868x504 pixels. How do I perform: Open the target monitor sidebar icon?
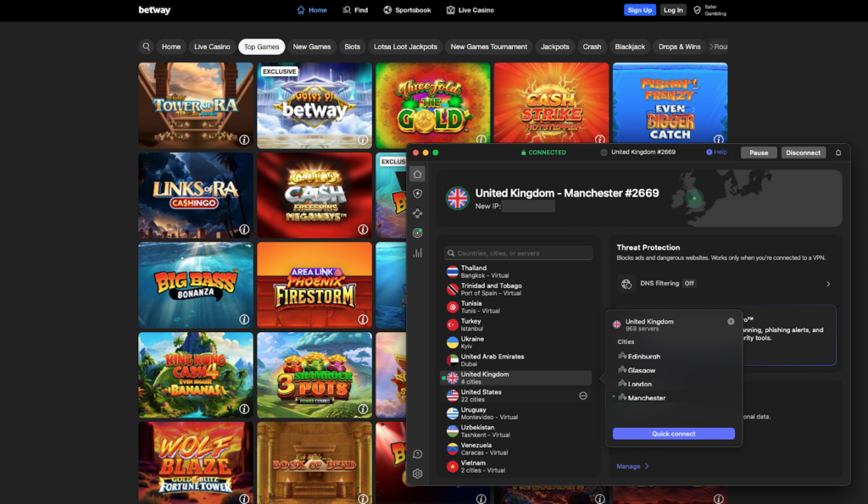[x=417, y=233]
